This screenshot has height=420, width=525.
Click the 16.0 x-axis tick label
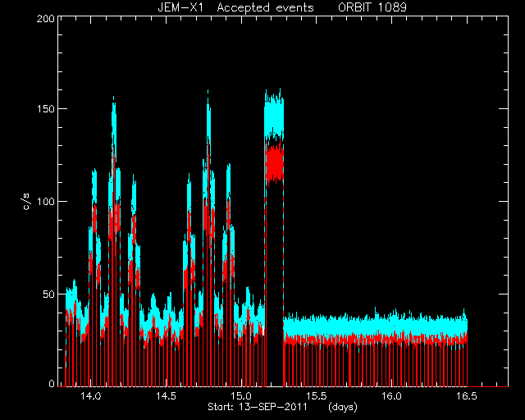coord(392,396)
